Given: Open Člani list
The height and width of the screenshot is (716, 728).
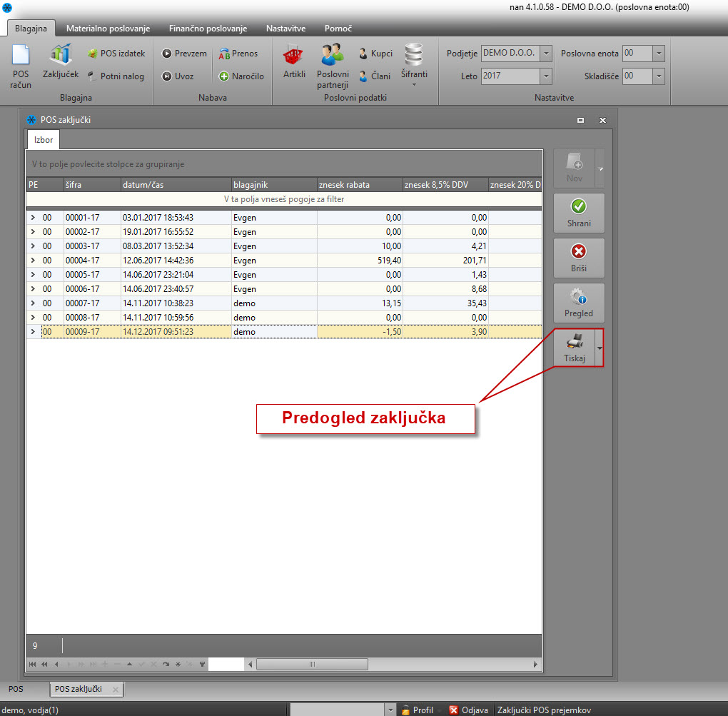Looking at the screenshot, I should (x=375, y=76).
